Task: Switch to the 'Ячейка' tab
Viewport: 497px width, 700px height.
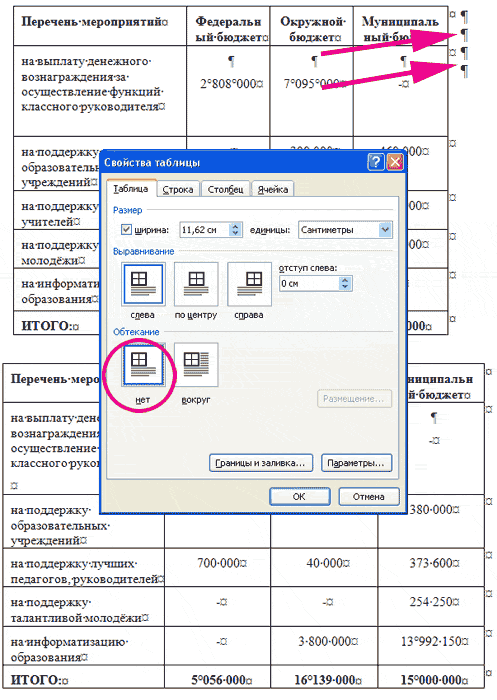Action: 273,189
